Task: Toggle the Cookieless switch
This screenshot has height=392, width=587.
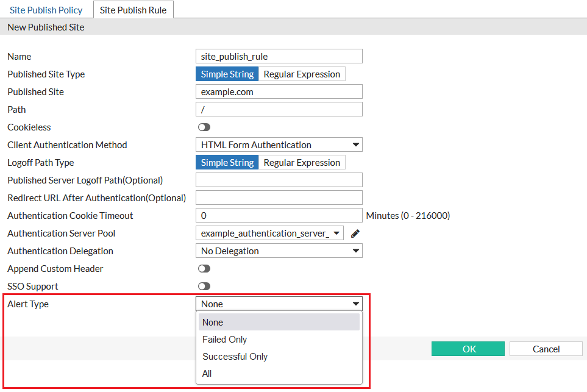Action: (x=204, y=127)
